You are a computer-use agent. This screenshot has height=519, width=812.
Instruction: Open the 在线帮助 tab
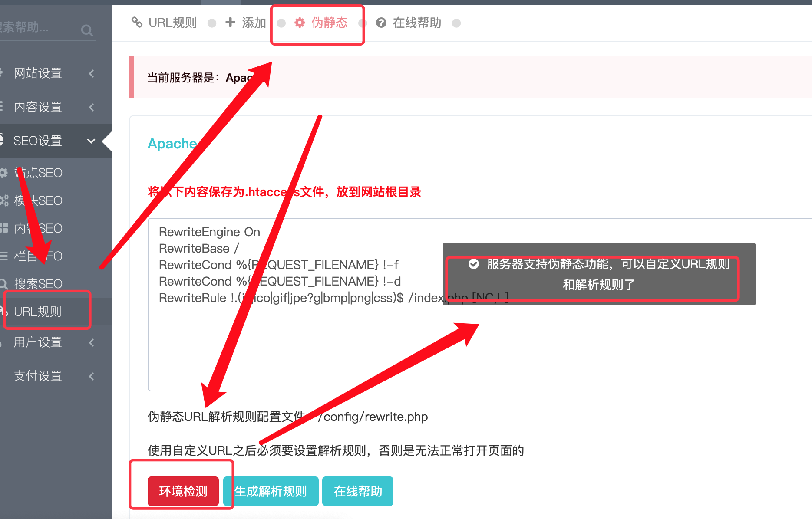click(x=409, y=23)
